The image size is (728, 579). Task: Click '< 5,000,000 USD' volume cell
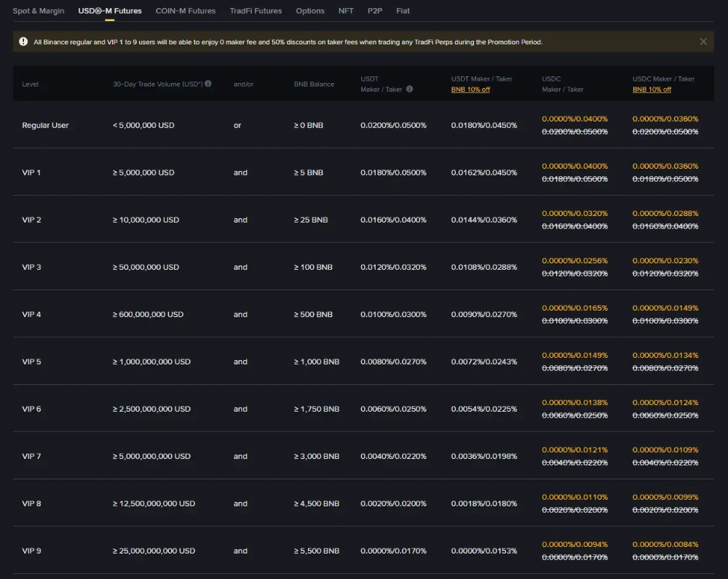click(x=143, y=125)
